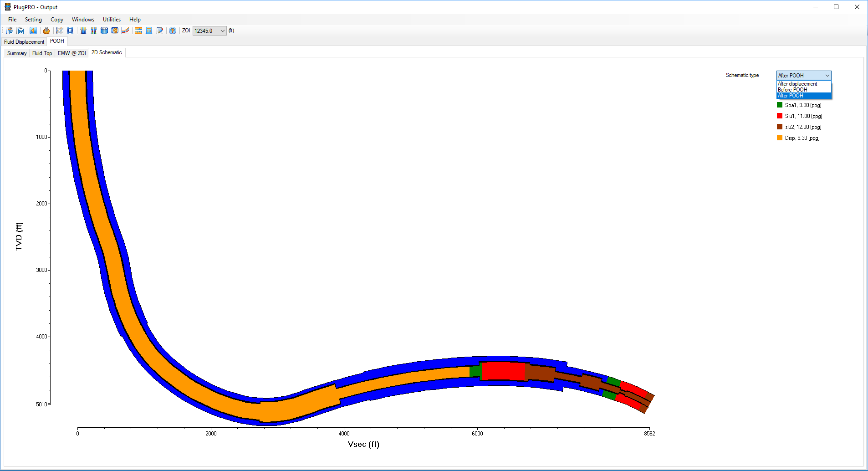This screenshot has width=868, height=471.
Task: Click the ruler unit conversion icon
Action: pyautogui.click(x=138, y=31)
